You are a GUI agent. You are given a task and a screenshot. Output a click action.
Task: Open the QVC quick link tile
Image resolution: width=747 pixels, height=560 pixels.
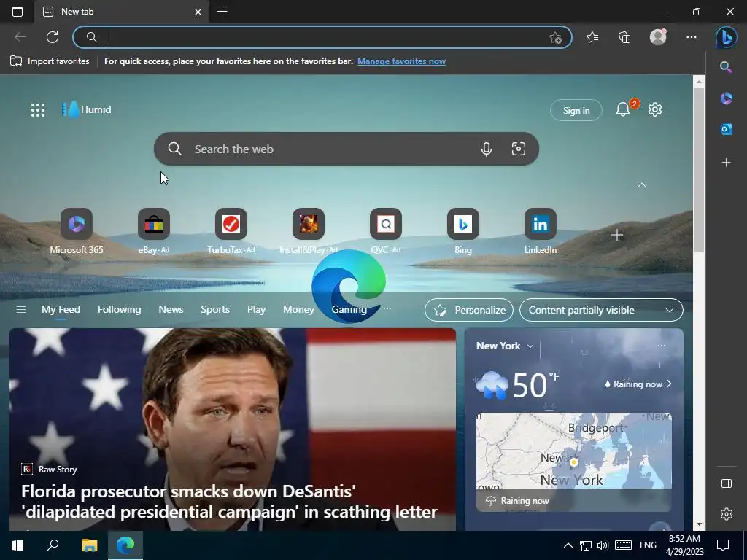coord(385,231)
